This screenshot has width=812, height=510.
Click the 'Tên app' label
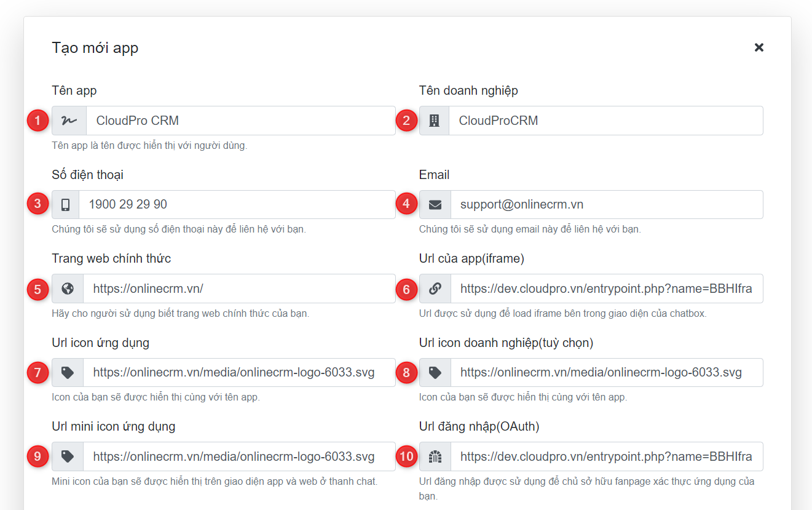74,91
